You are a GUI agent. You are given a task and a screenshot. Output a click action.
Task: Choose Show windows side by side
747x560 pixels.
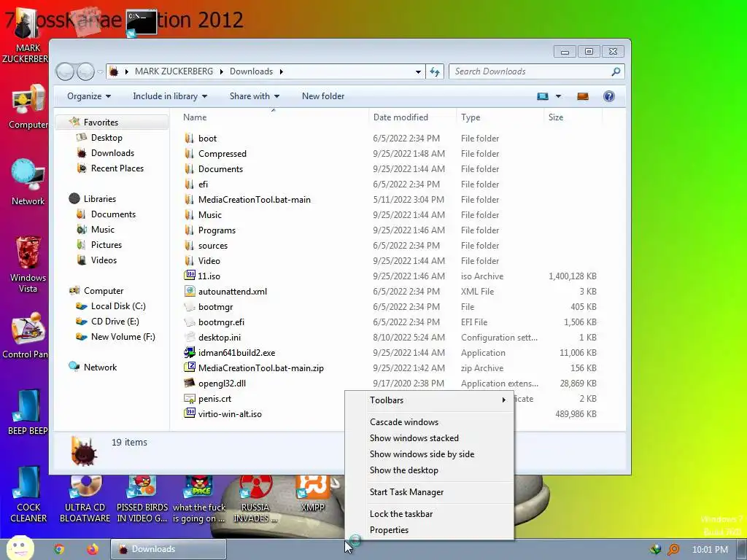pyautogui.click(x=422, y=454)
